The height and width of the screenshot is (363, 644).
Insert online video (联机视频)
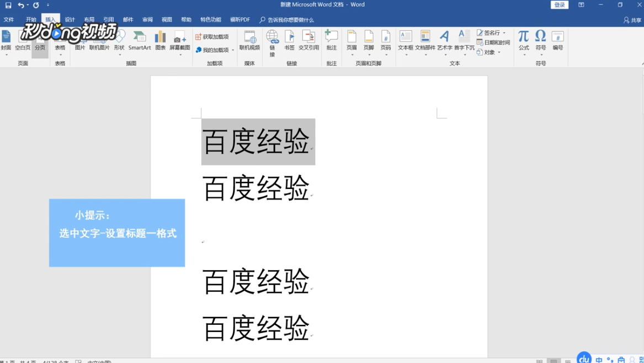(250, 40)
